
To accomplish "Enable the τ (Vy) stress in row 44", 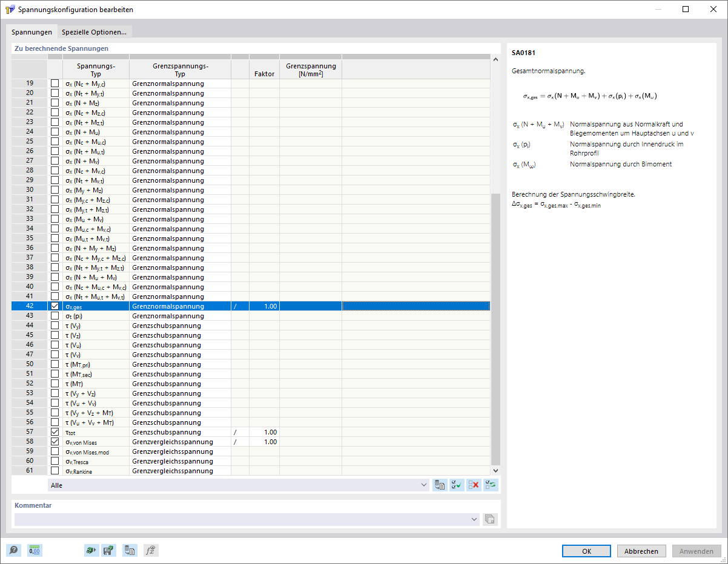I will (x=53, y=325).
